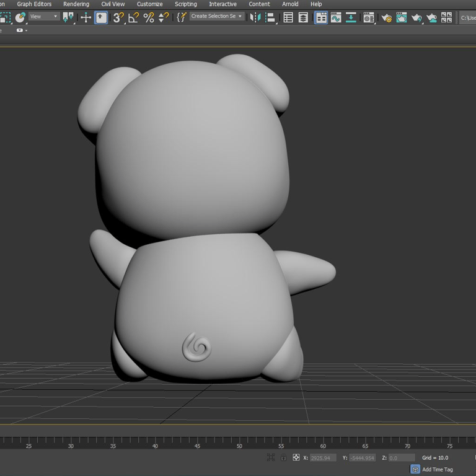Open the Scripting menu
The image size is (476, 476).
click(186, 4)
